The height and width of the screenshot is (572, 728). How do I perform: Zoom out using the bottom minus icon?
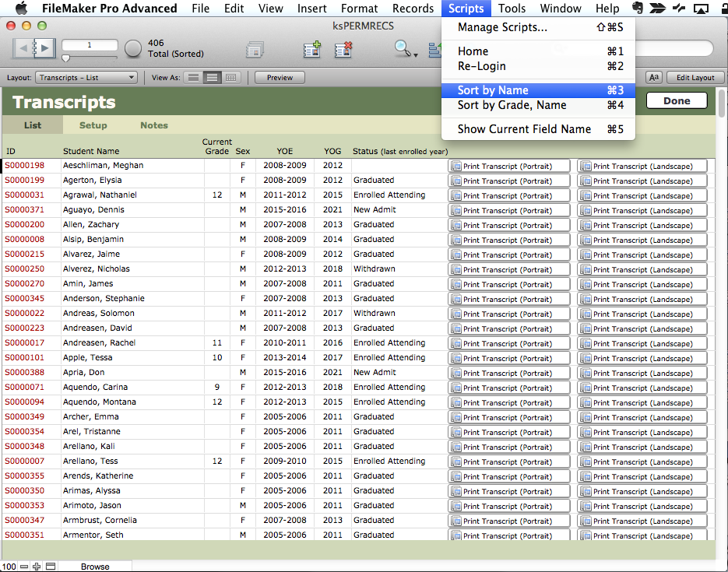[x=24, y=567]
